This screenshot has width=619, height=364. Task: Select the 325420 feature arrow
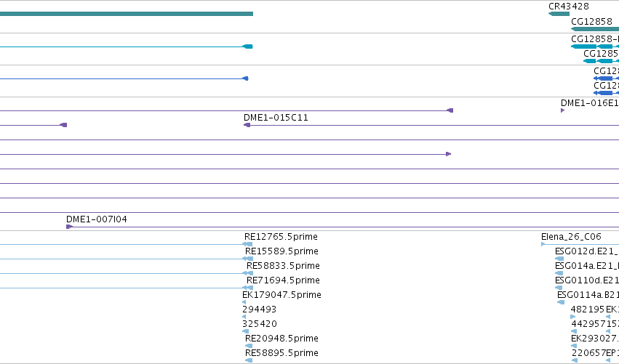coord(246,331)
